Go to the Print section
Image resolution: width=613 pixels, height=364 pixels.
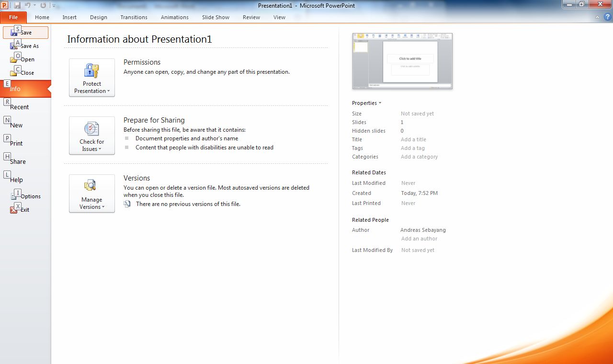16,144
